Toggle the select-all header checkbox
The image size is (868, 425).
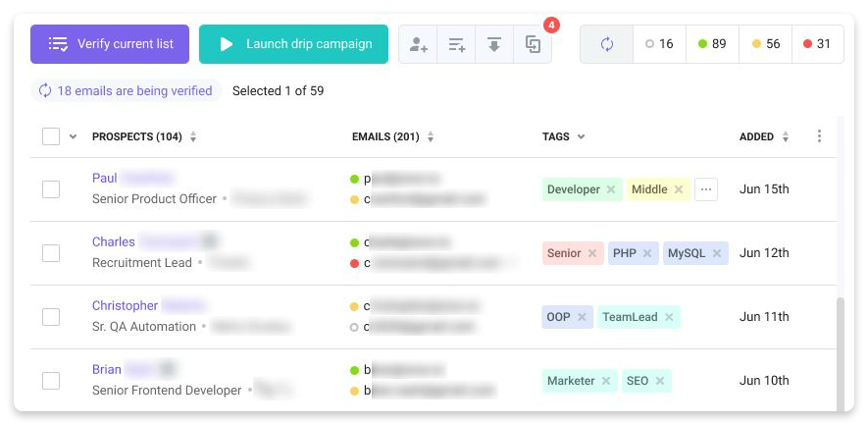[51, 136]
